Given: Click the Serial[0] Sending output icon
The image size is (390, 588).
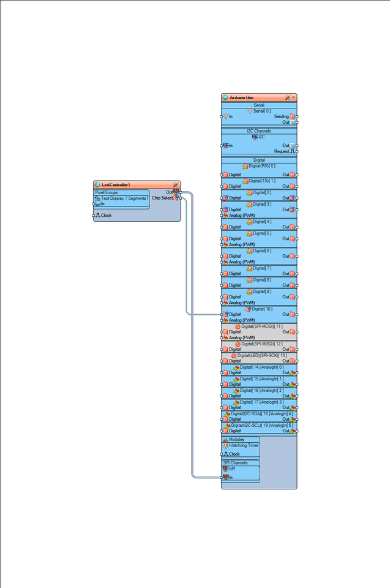Looking at the screenshot, I should (x=292, y=116).
